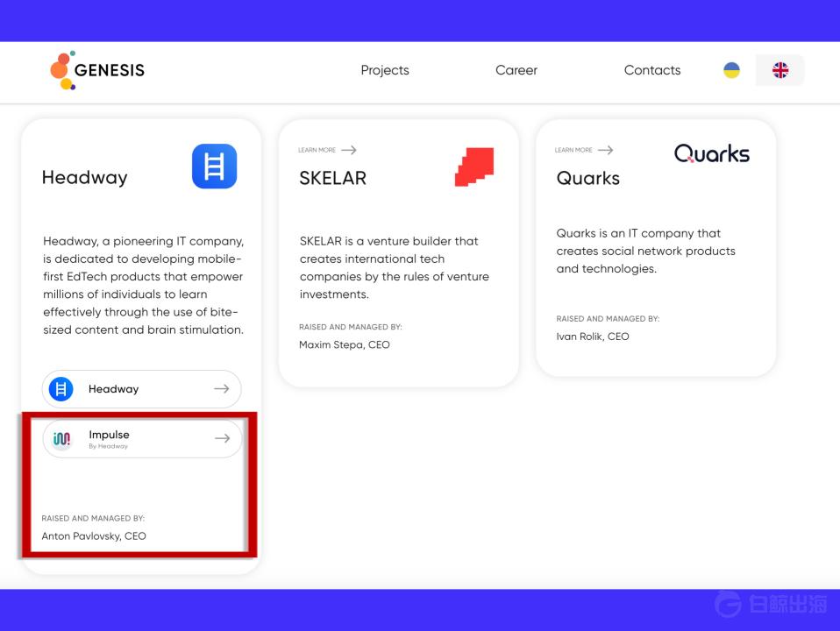Select the English UK flag language icon
This screenshot has height=631, width=840.
point(780,70)
